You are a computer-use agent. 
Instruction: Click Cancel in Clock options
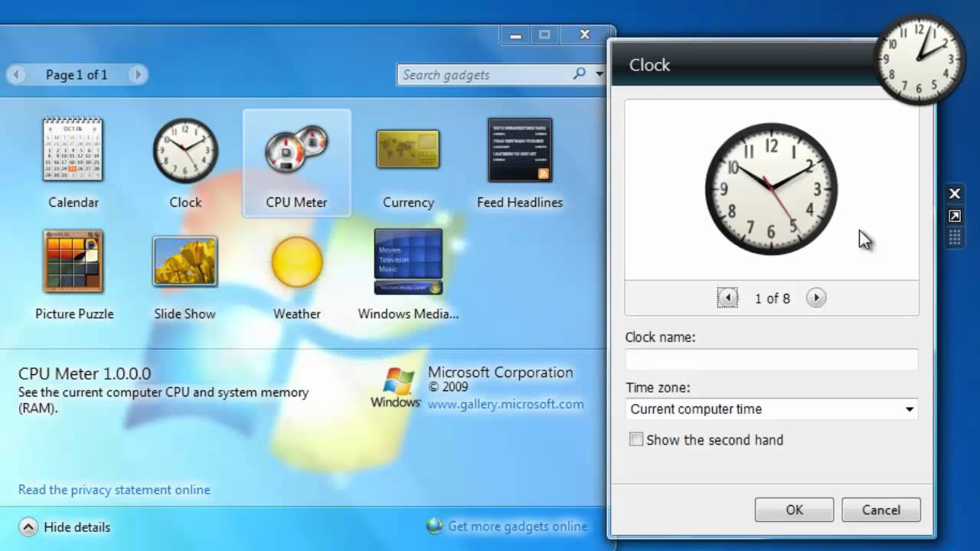[881, 510]
